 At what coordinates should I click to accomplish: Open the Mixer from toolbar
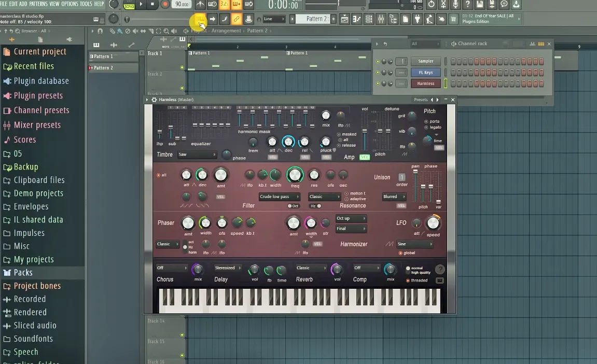coord(381,19)
